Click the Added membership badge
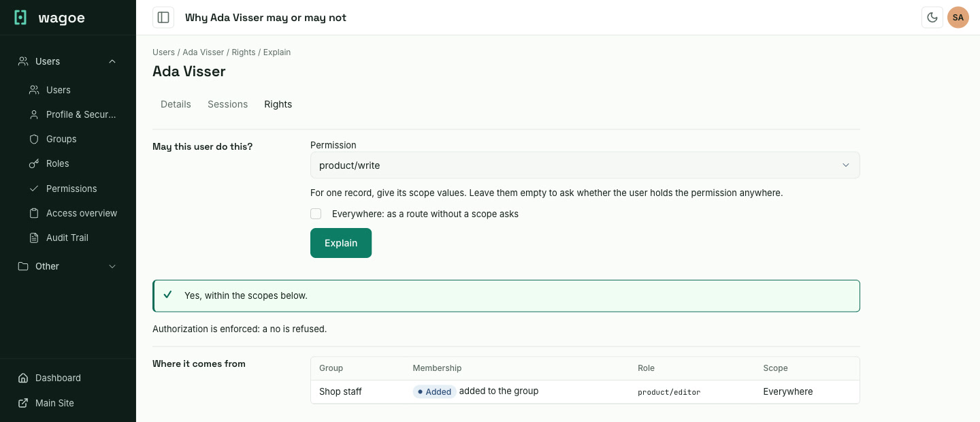Viewport: 980px width, 422px height. [434, 391]
